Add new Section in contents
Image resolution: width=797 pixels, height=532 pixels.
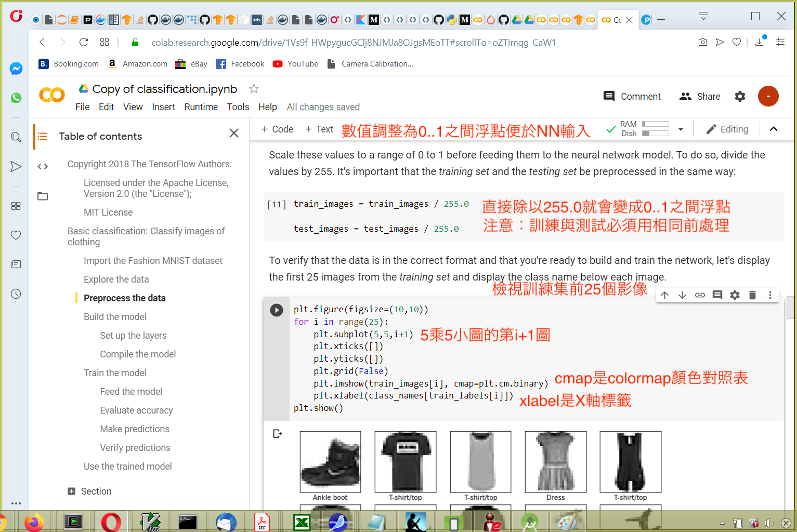click(x=89, y=491)
